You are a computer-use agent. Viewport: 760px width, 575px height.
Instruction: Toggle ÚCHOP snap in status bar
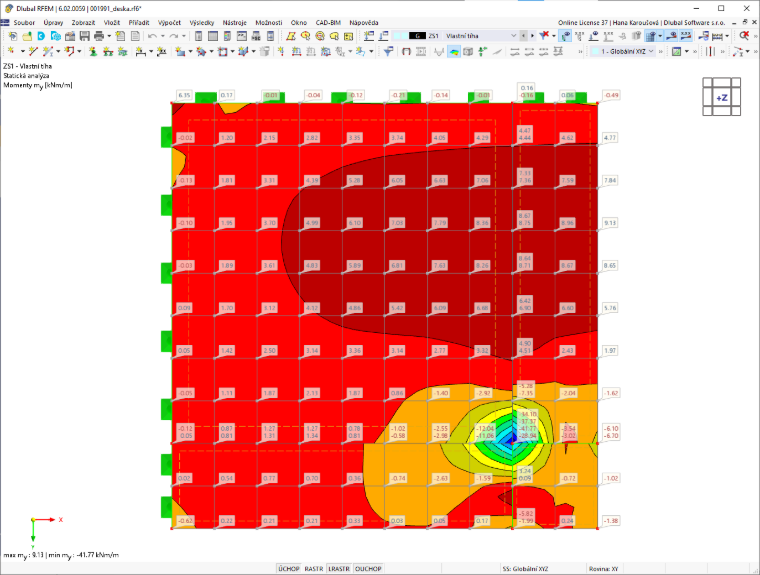pyautogui.click(x=289, y=569)
